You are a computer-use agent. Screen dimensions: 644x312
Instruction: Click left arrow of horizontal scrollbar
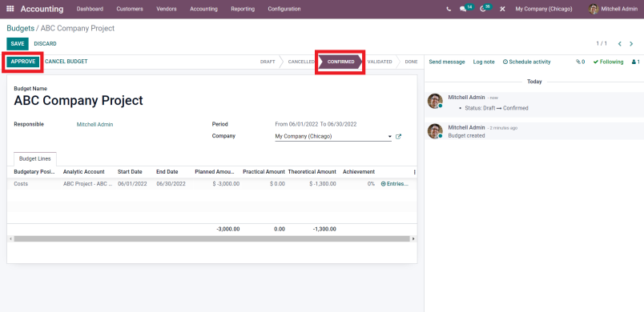click(10, 238)
